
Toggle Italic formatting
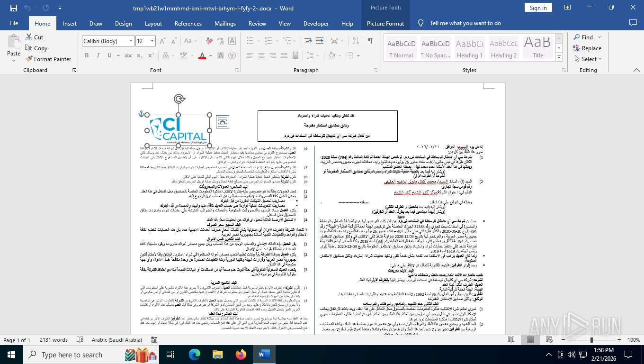[x=98, y=55]
